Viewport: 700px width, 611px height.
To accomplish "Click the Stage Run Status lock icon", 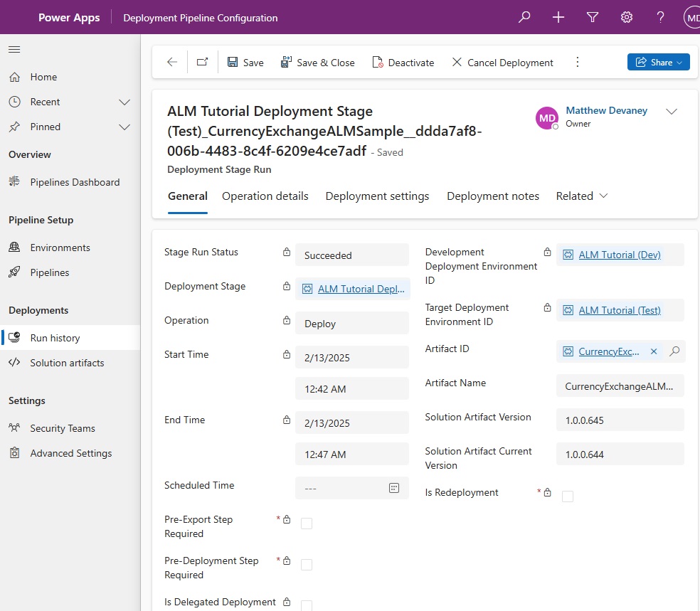I will coord(287,253).
